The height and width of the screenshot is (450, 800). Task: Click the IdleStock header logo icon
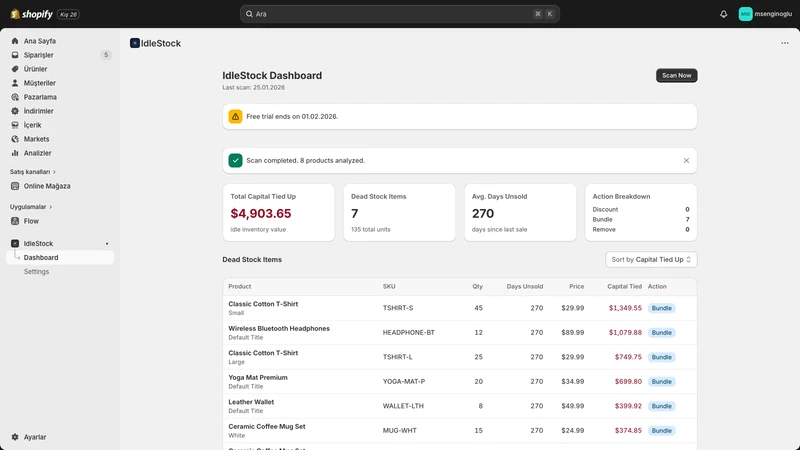[135, 43]
